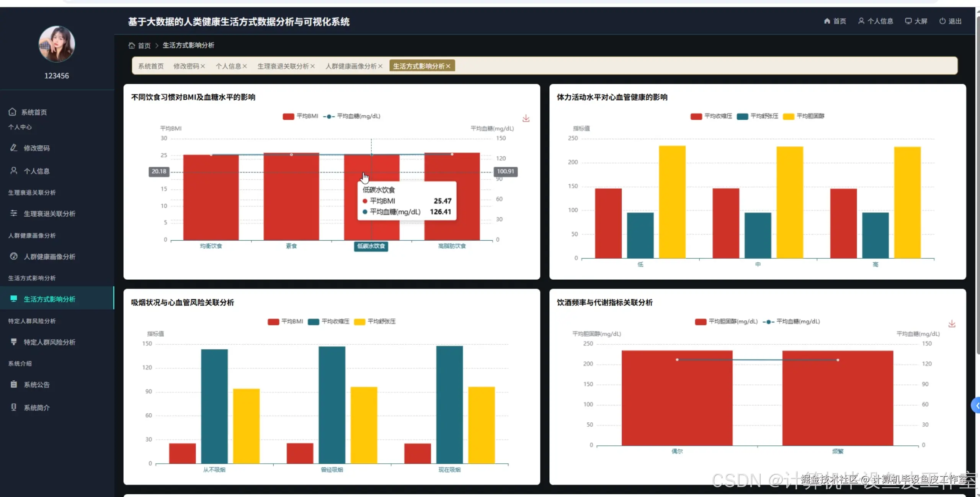Expand the blue side panel arrow
This screenshot has height=497, width=980.
(976, 406)
